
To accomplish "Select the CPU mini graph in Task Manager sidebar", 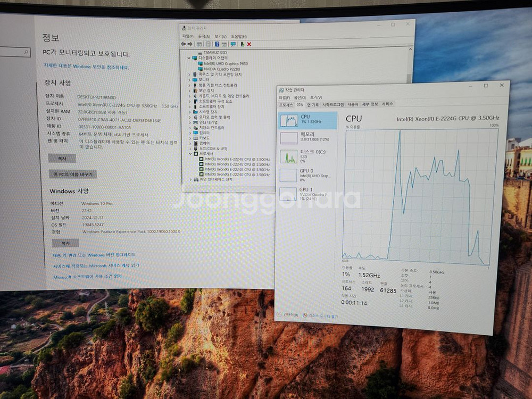I will [x=289, y=120].
